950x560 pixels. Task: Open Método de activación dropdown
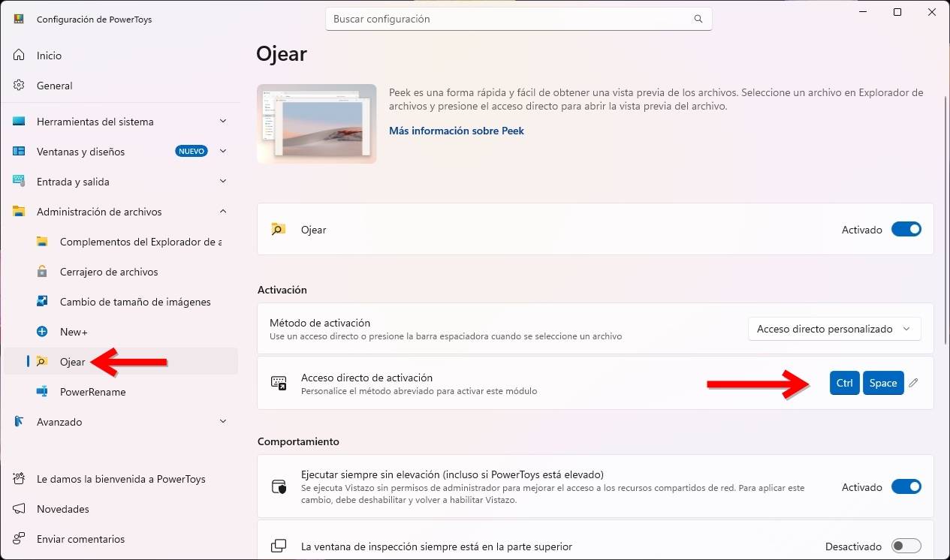click(834, 329)
